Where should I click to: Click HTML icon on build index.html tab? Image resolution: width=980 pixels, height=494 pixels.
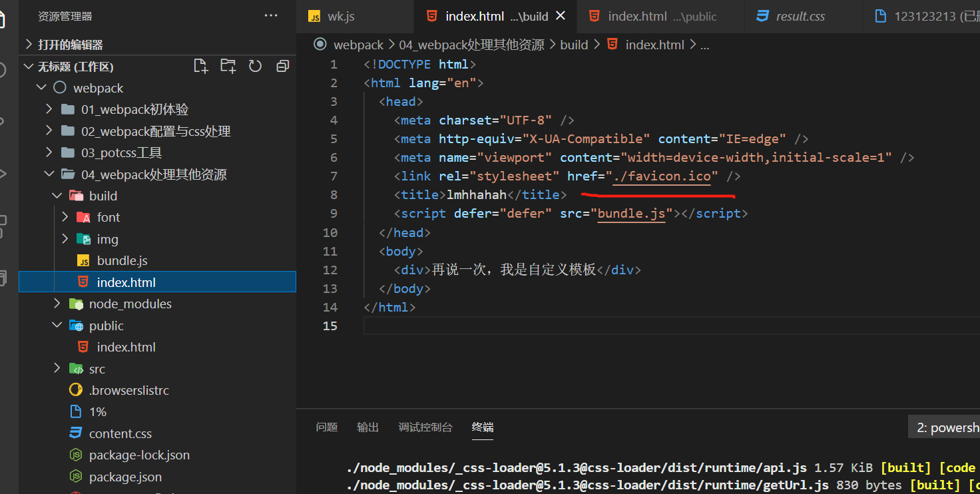click(431, 17)
